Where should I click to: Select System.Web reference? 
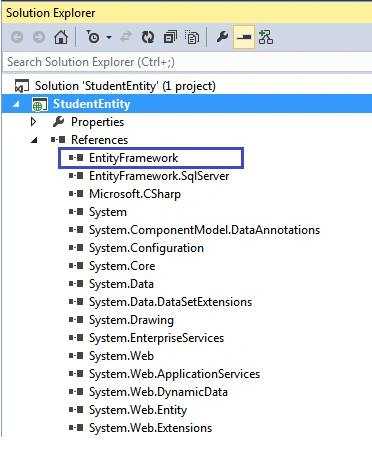[x=121, y=356]
